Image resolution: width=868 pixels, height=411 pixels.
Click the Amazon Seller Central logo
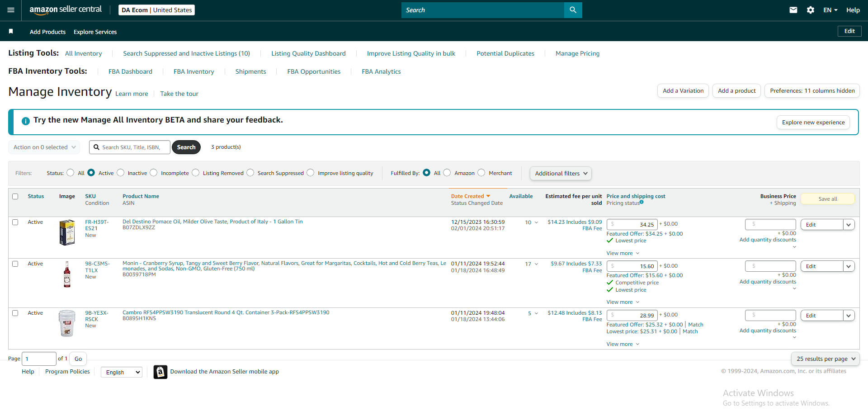point(66,10)
